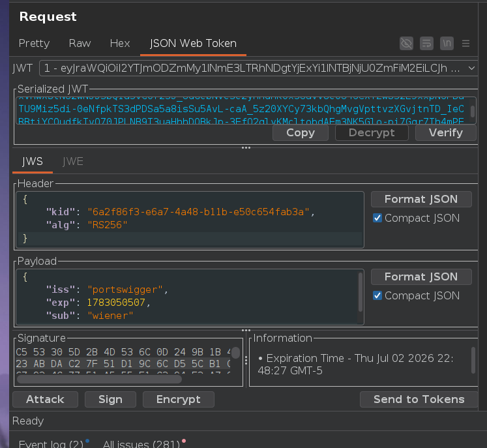Click the kid value in Header
The image size is (487, 448).
(x=198, y=212)
